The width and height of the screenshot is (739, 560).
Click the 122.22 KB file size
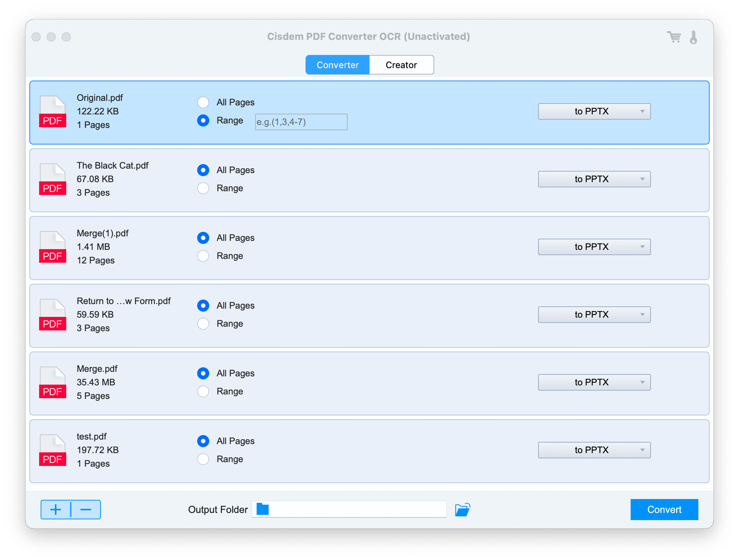click(97, 111)
